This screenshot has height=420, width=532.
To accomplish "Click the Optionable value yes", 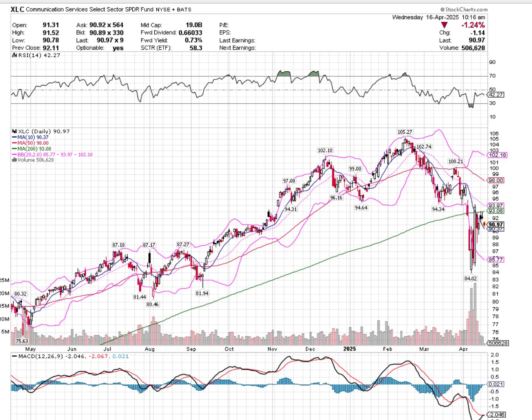I will (x=118, y=48).
